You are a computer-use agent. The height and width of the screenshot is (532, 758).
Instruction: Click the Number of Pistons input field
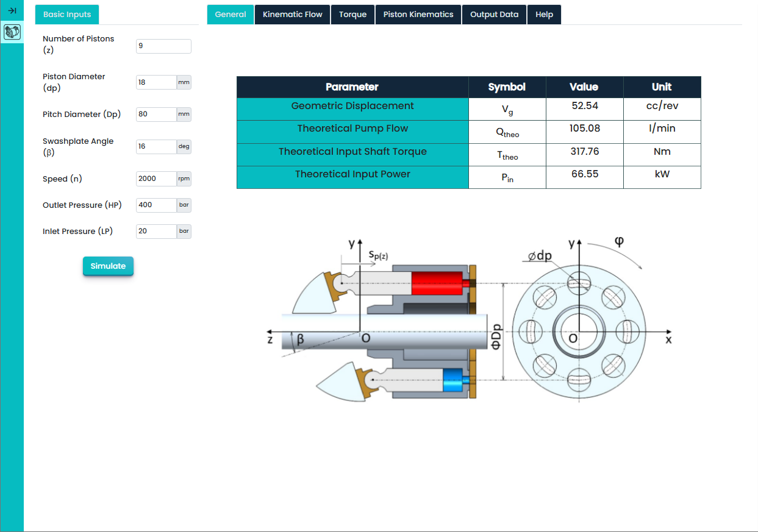point(163,46)
